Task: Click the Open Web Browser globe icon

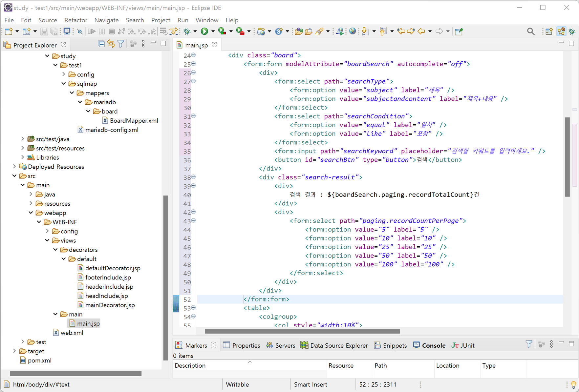Action: pyautogui.click(x=353, y=31)
